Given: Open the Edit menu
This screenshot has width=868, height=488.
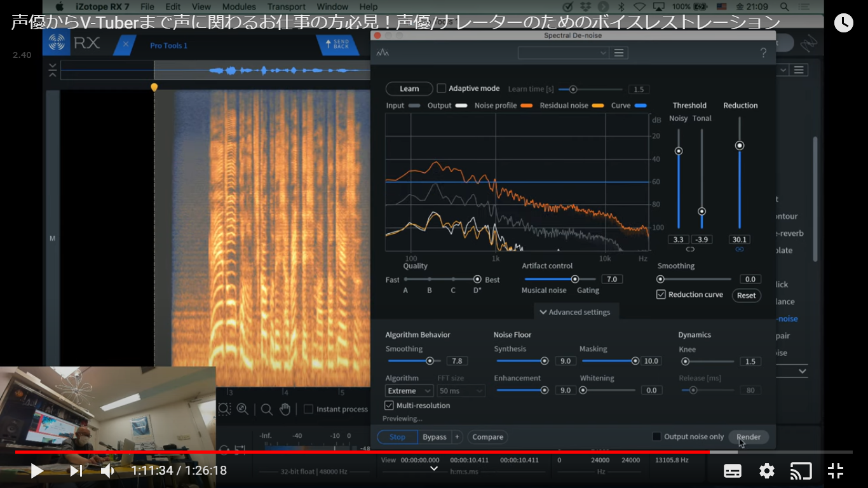Looking at the screenshot, I should 173,6.
